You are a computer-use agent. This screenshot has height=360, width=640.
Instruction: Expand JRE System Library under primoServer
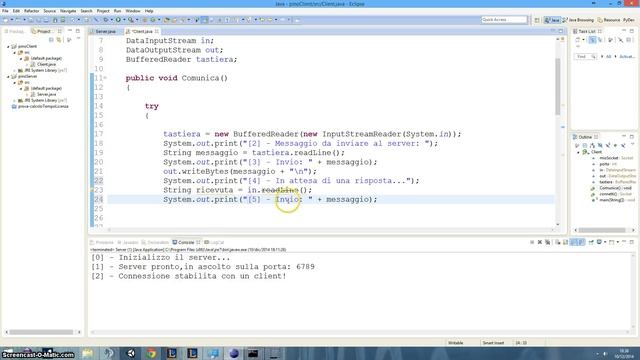15,100
